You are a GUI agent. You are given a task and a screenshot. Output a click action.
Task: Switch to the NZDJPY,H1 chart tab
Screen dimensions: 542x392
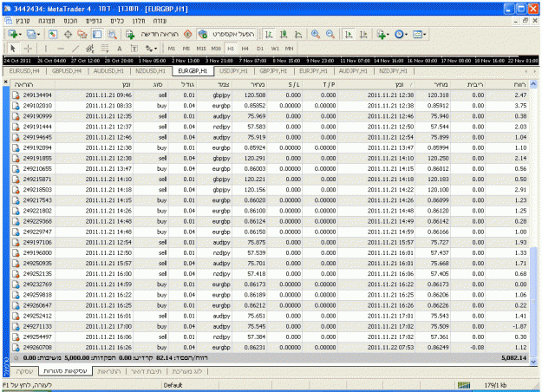click(393, 71)
